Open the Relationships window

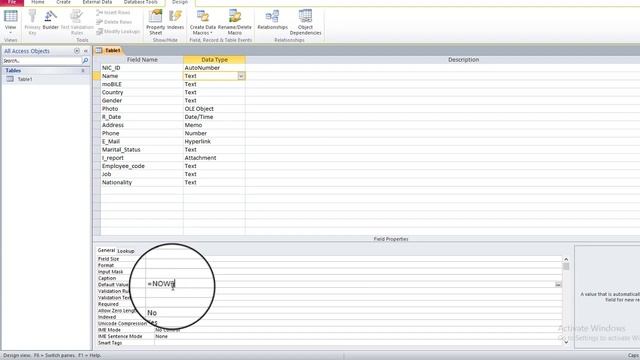tap(272, 20)
